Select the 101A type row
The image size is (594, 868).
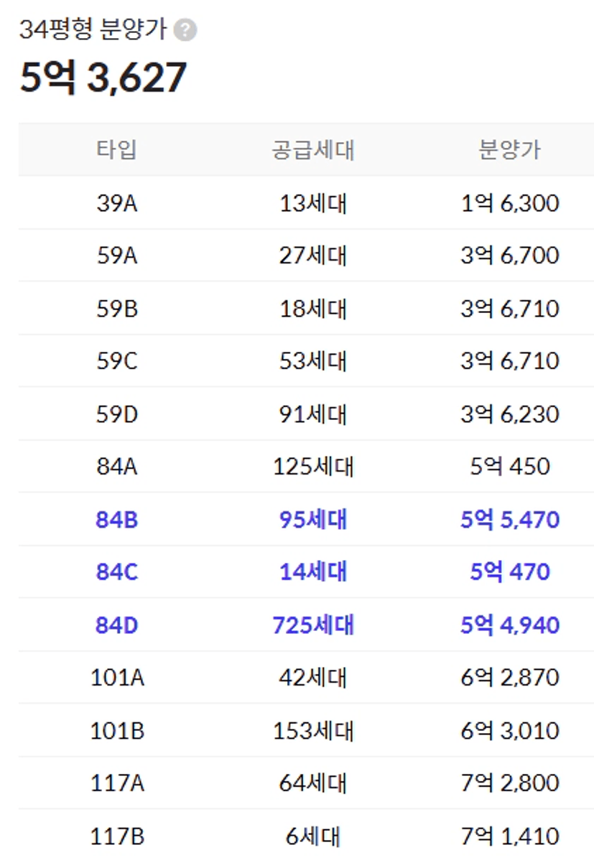306,677
